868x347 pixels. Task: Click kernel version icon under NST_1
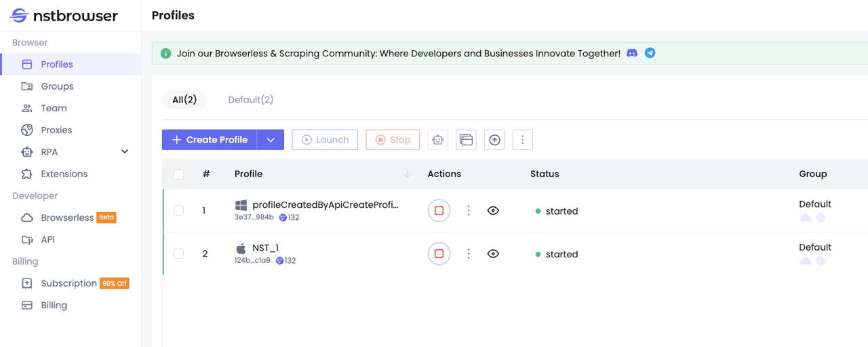tap(279, 261)
